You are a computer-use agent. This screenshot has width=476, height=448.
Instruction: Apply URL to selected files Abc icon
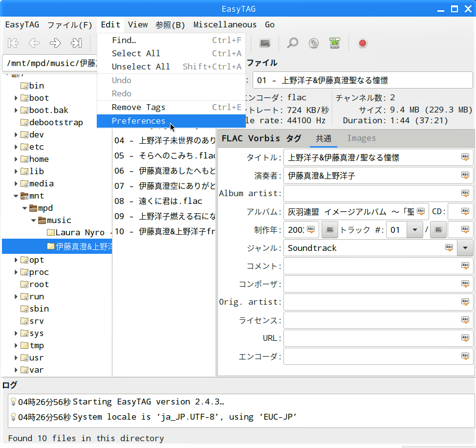pyautogui.click(x=465, y=338)
